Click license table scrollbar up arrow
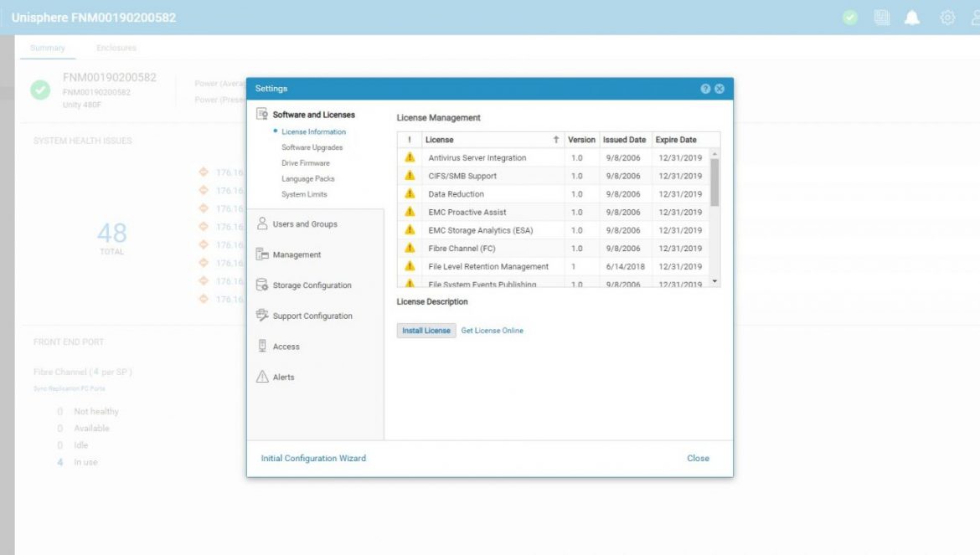 714,153
